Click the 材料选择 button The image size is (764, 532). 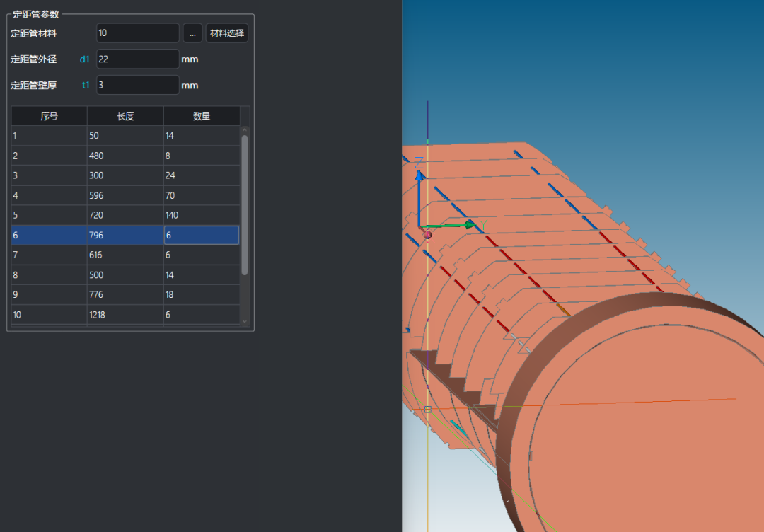point(227,34)
